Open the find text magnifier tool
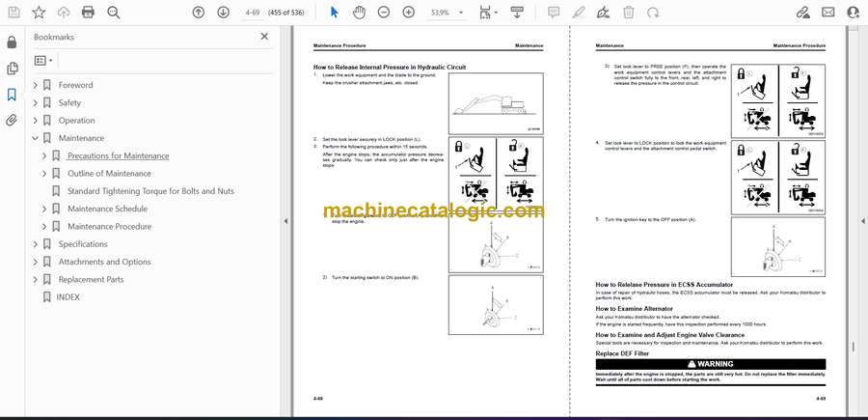The height and width of the screenshot is (420, 868). tap(114, 13)
